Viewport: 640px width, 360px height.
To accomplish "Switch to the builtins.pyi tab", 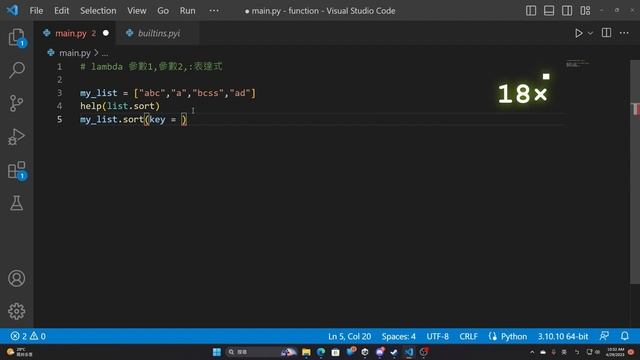I will [x=158, y=33].
